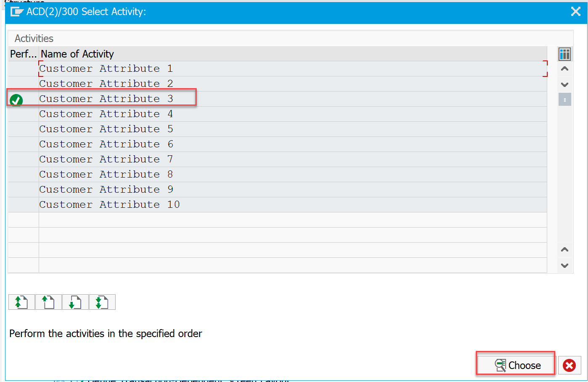Select Customer Attribute 1 activity

(x=106, y=68)
